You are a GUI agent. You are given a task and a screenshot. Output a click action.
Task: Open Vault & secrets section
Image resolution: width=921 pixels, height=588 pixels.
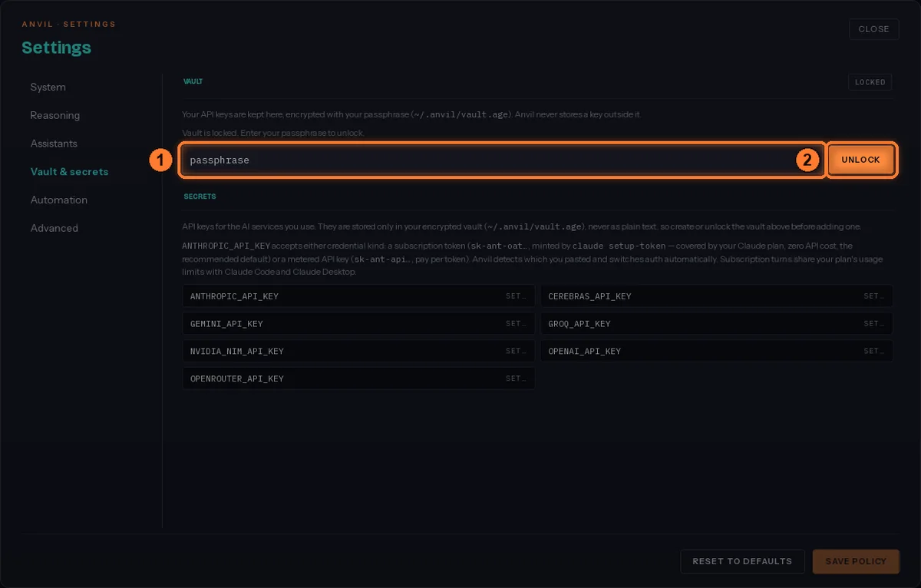(x=69, y=172)
